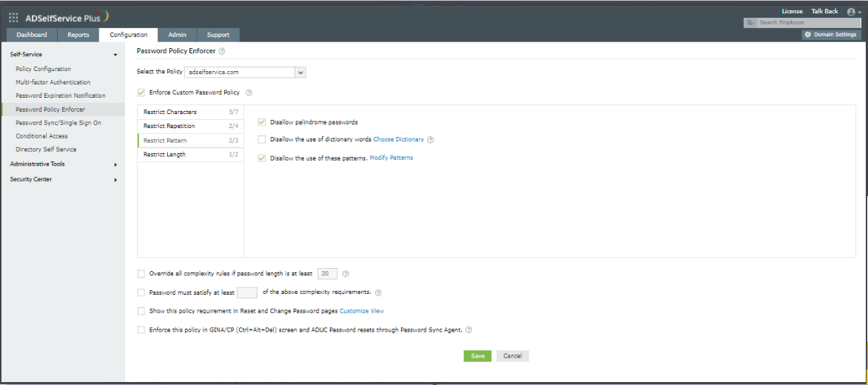Open Multi-factor Authentication in sidebar
Viewport: 868px width, 385px height.
53,82
